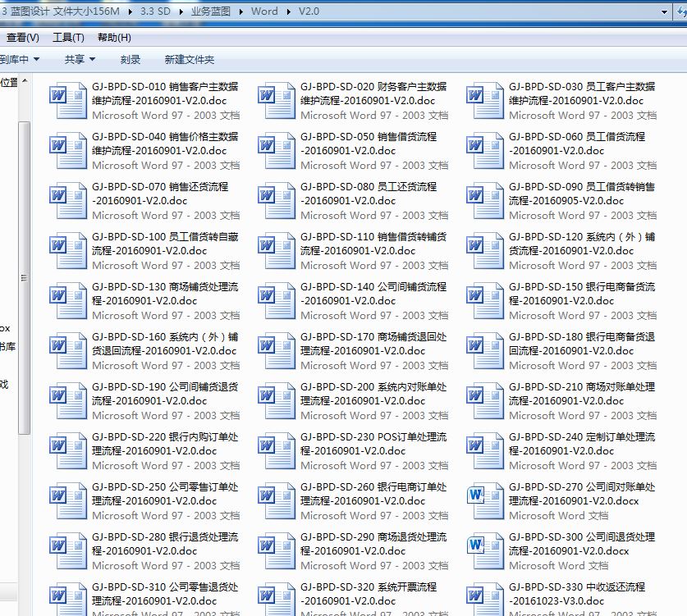Select the GJ-BPD-SD-010 销售客户主数据 Word icon
This screenshot has width=687, height=616.
tap(67, 101)
